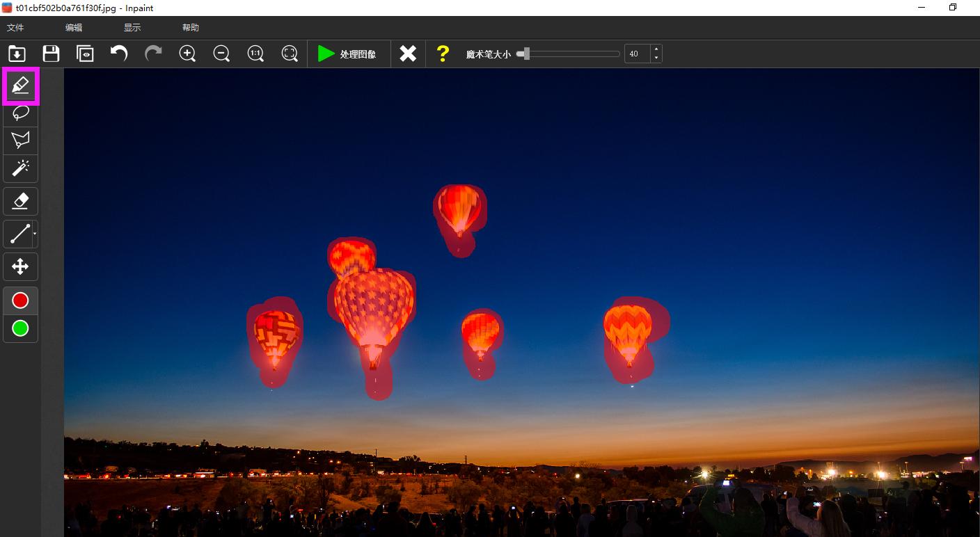Viewport: 980px width, 537px height.
Task: Select the Lasso tool
Action: click(x=20, y=113)
